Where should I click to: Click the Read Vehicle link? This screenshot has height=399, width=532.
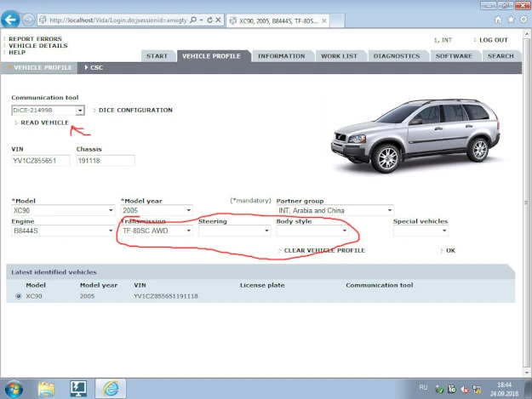(x=44, y=123)
